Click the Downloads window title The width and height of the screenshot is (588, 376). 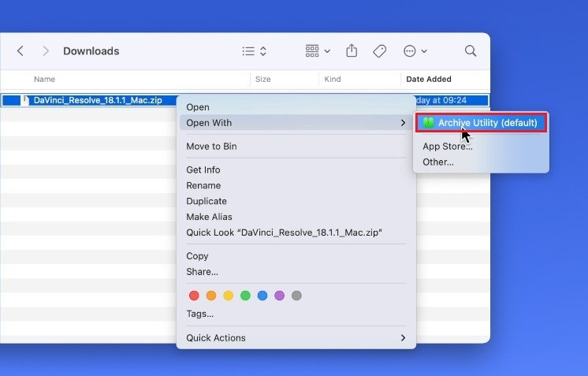click(91, 51)
